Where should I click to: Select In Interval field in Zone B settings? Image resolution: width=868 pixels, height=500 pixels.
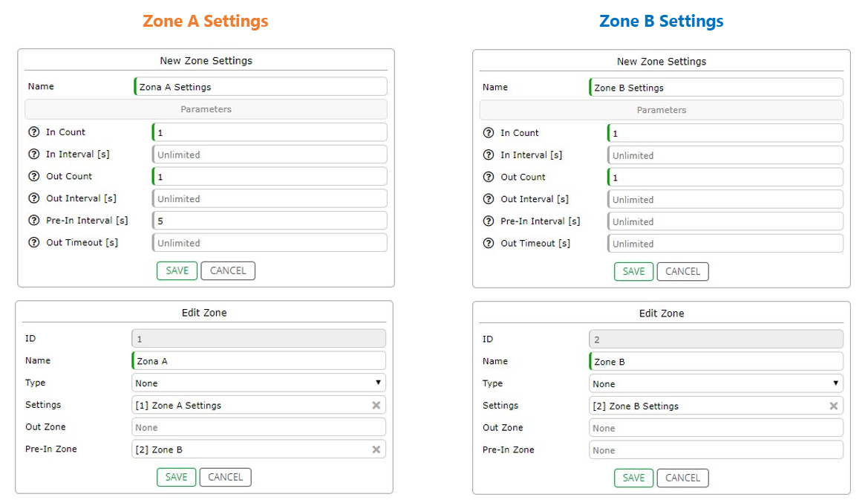pyautogui.click(x=725, y=155)
